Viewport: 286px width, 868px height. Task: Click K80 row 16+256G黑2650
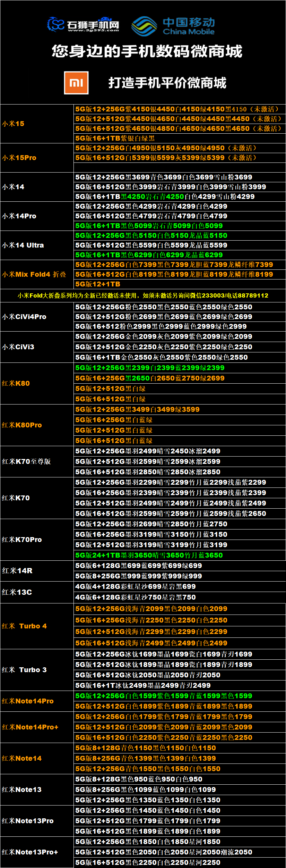(180, 378)
